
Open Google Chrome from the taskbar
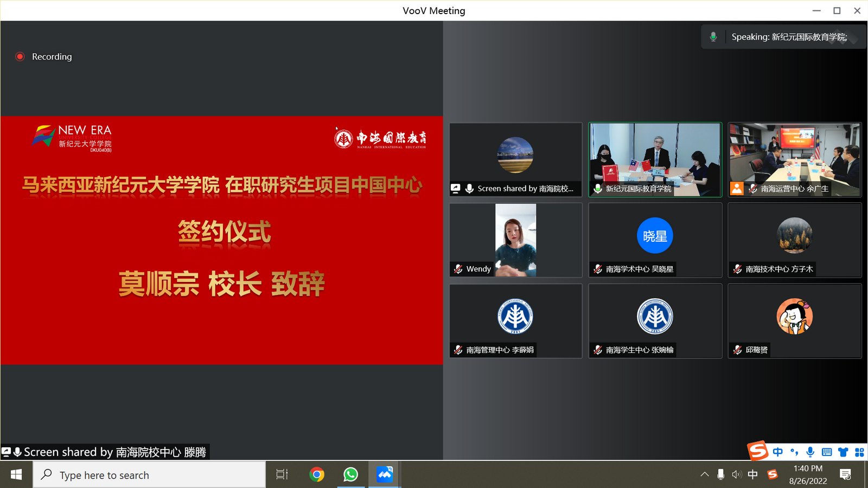point(317,474)
